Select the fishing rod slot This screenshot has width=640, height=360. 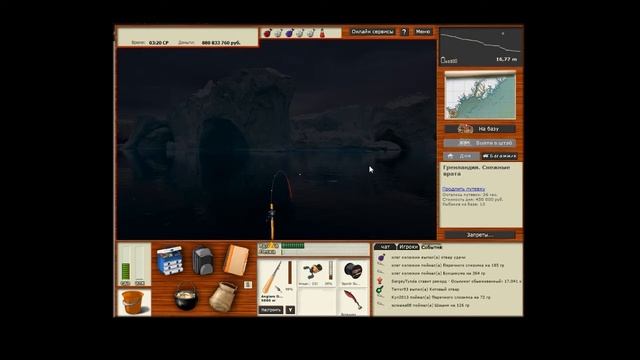coord(277,282)
